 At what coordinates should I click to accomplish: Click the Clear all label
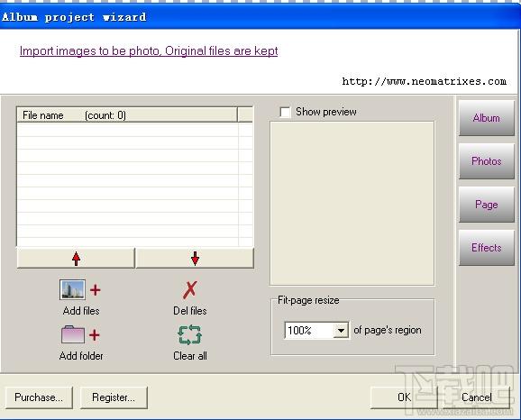(x=190, y=356)
